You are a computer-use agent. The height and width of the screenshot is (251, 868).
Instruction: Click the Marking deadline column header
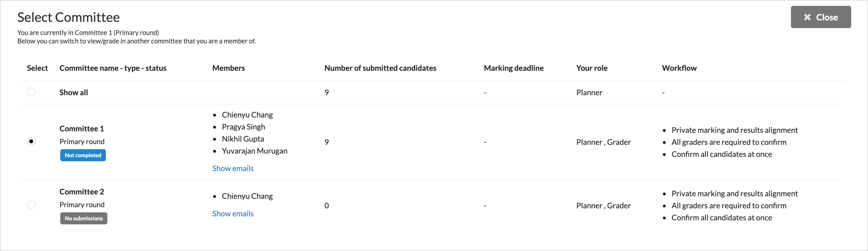pos(514,68)
